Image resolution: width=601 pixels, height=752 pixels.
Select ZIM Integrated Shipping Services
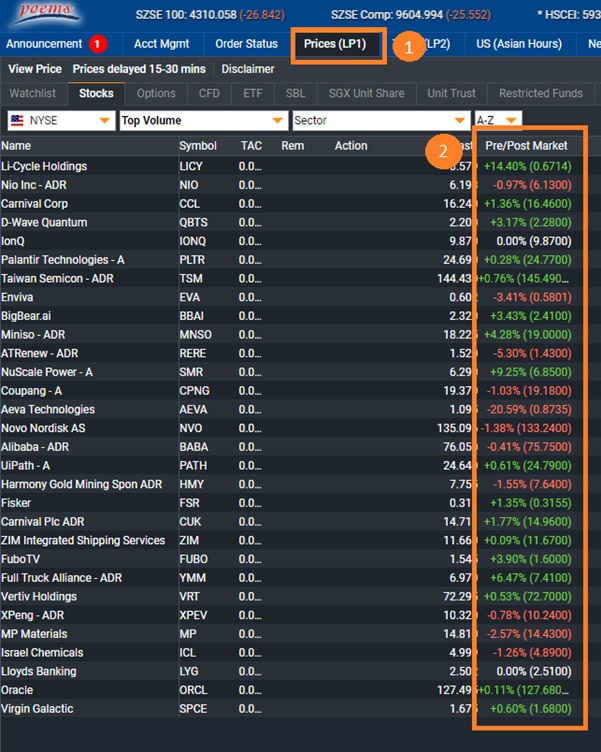(x=83, y=540)
